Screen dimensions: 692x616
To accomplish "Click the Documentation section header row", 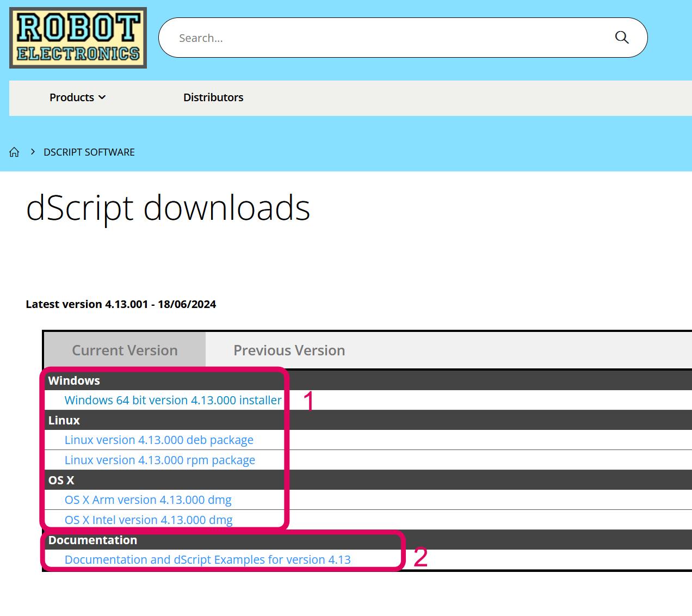I will click(92, 540).
